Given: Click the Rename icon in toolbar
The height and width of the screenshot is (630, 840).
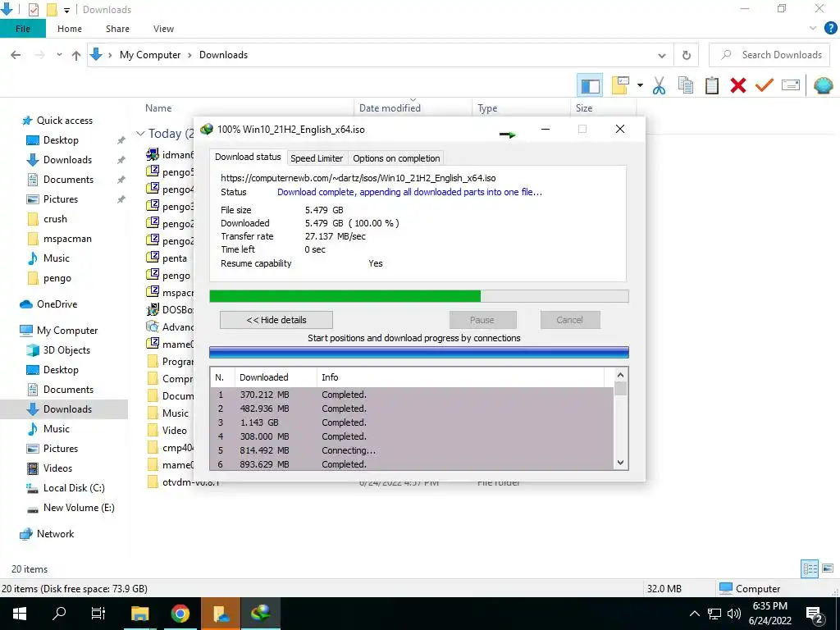Looking at the screenshot, I should click(x=790, y=85).
